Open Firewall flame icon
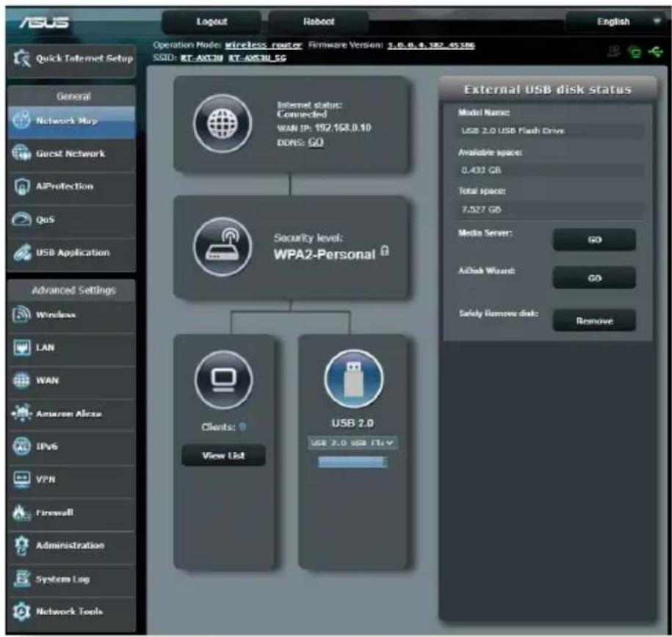The height and width of the screenshot is (637, 672). pos(21,512)
